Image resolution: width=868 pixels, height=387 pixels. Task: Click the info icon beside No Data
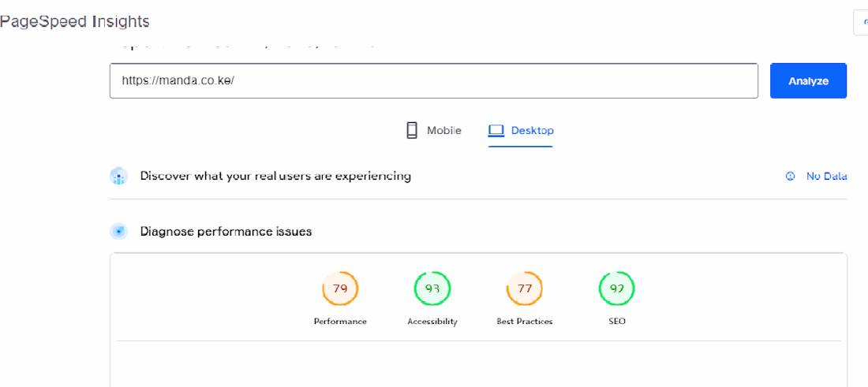[x=790, y=177]
